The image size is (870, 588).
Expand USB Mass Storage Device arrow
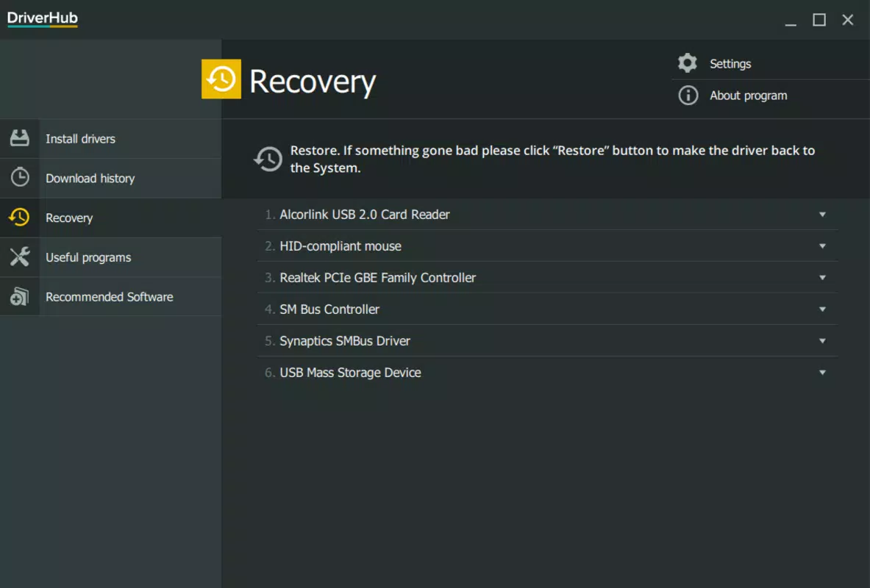[x=822, y=372]
